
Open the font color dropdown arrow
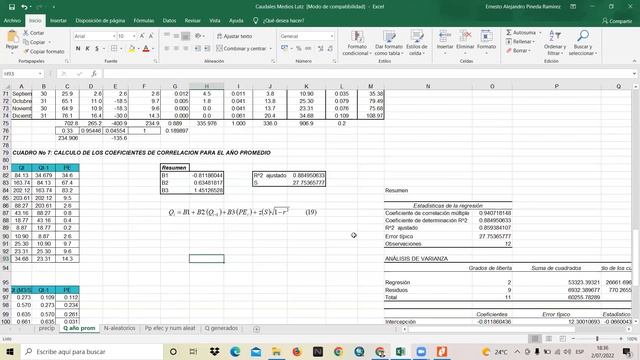pyautogui.click(x=153, y=49)
